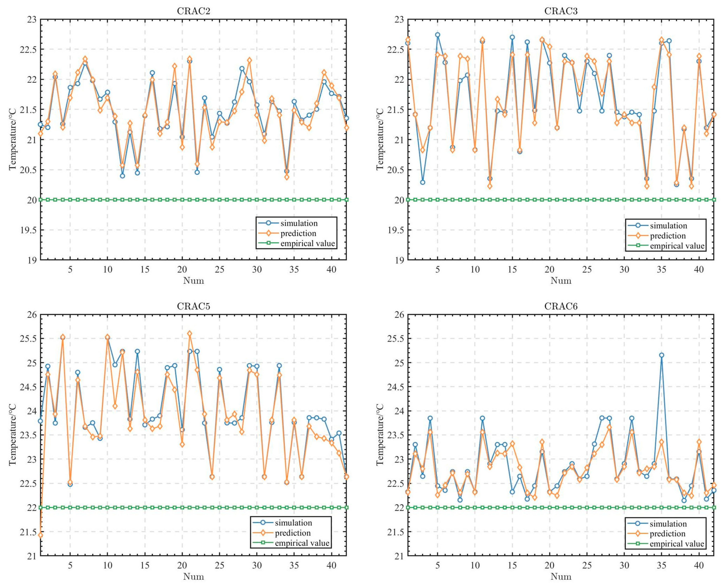Click the lowest prediction point near 21.45 in CRAC5

40,535
